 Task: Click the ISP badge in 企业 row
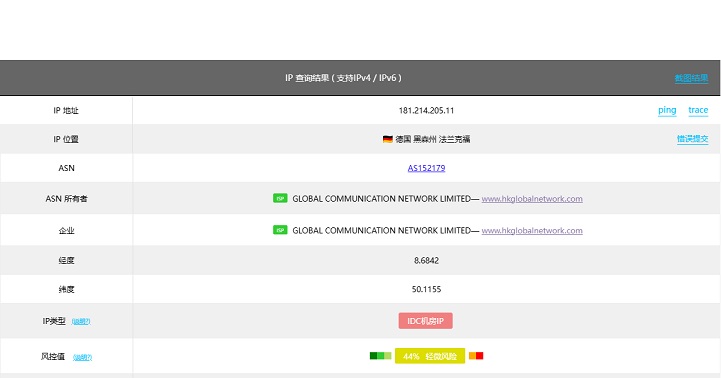280,230
